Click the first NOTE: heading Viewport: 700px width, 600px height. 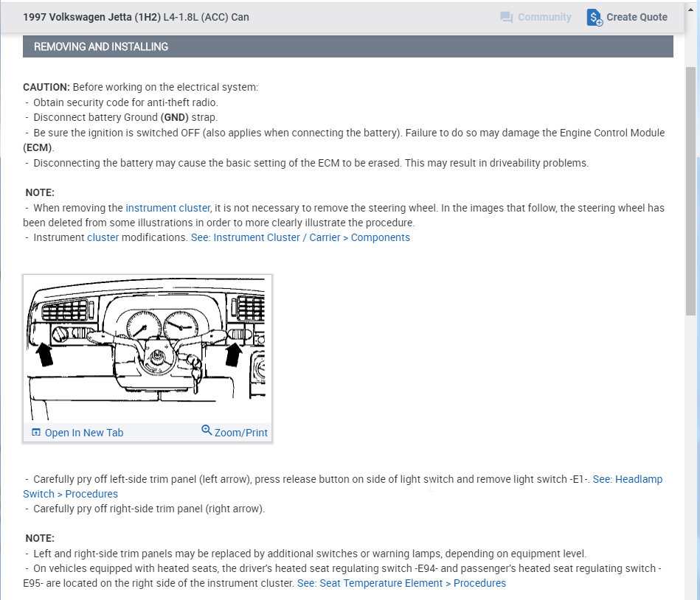click(x=40, y=192)
